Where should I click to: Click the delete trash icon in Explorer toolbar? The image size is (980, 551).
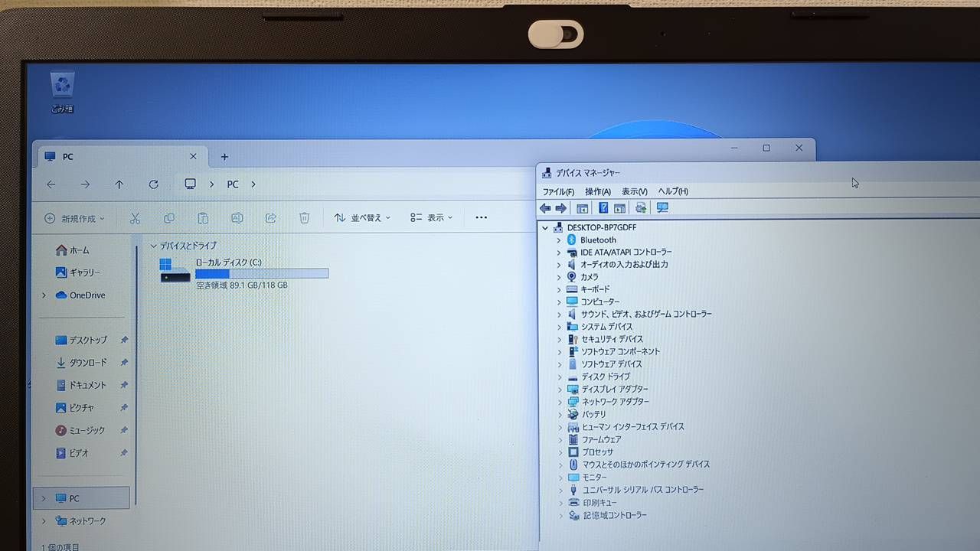(304, 218)
